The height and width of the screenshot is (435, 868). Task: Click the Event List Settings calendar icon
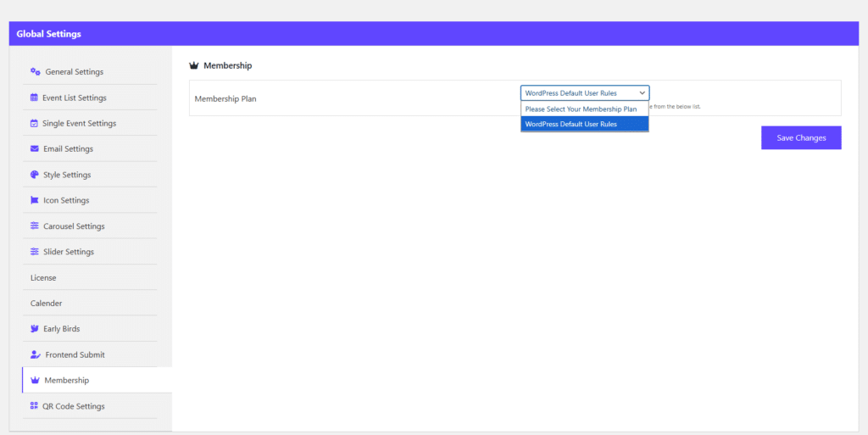coord(34,98)
